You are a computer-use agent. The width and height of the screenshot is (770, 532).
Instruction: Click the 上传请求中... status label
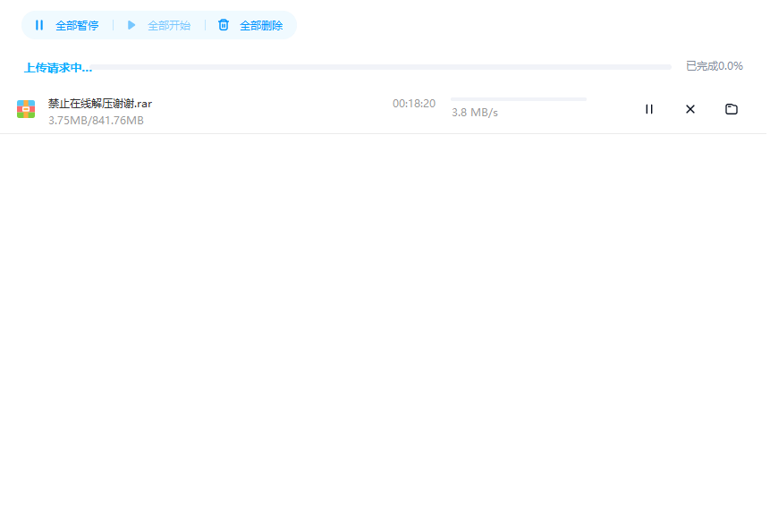pyautogui.click(x=57, y=67)
